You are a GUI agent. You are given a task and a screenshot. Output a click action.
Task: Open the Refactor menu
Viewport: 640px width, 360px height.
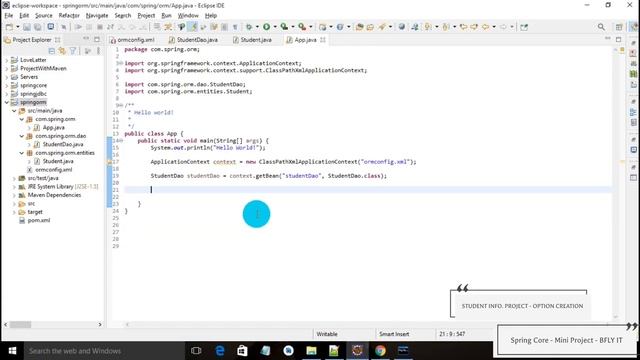pyautogui.click(x=69, y=16)
